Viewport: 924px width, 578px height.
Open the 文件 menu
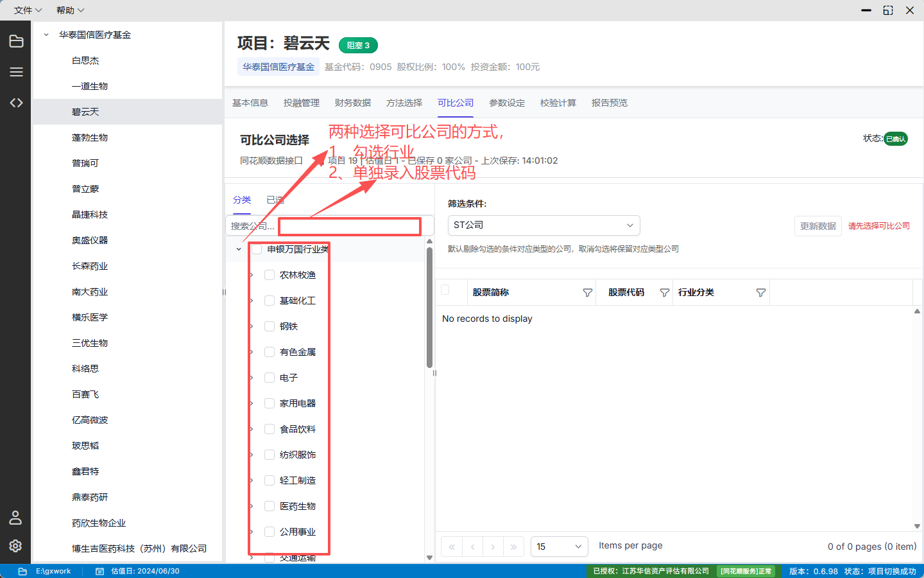[x=28, y=10]
